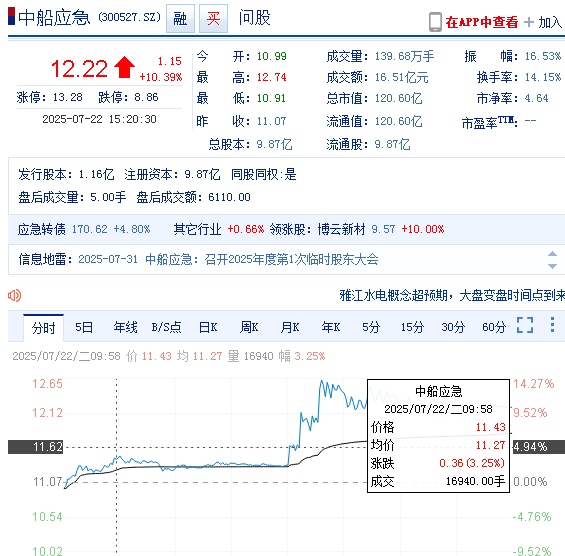Switch to the 5分 chart tab
Viewport: 565px width, 556px height.
(371, 327)
